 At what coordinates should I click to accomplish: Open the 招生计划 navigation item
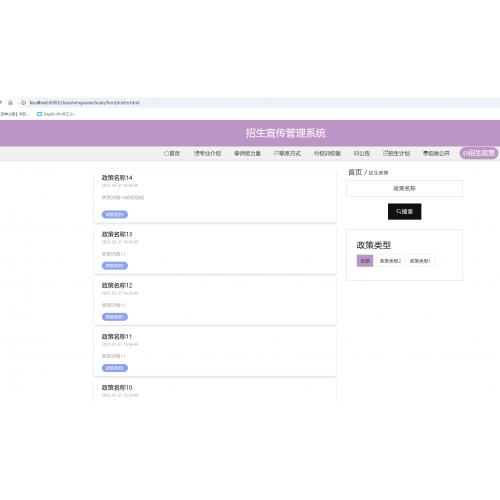tap(397, 153)
